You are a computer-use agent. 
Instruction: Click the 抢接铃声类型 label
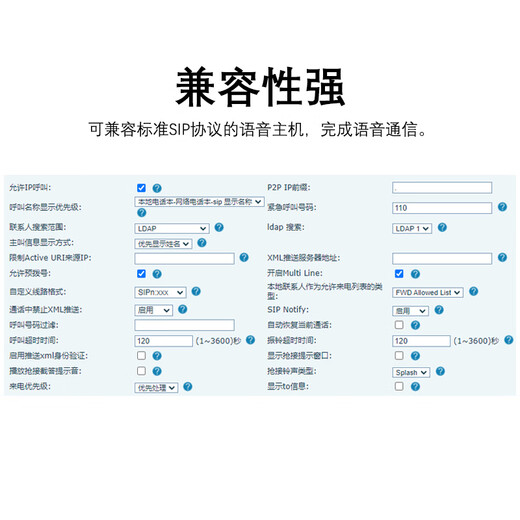292,371
